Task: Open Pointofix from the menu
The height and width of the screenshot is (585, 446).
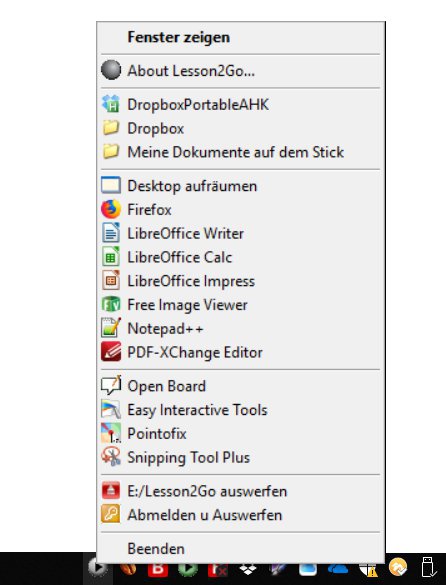Action: coord(241,434)
